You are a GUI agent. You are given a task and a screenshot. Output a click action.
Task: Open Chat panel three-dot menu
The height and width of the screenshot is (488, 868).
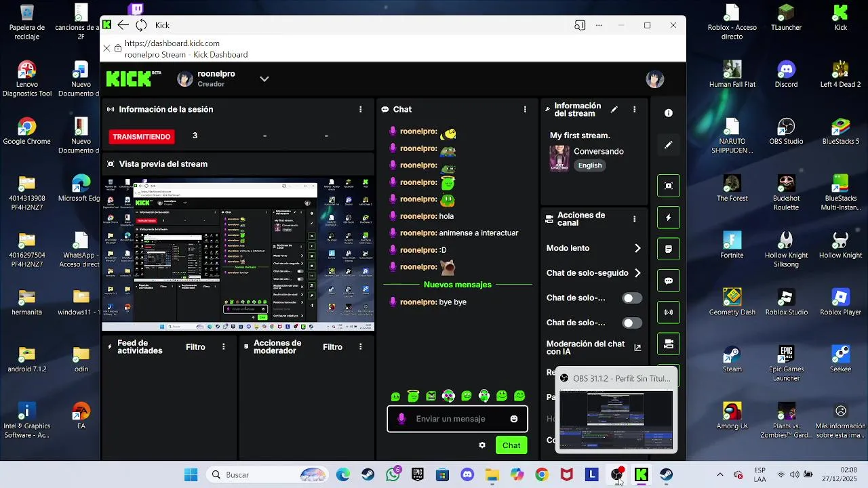point(525,109)
